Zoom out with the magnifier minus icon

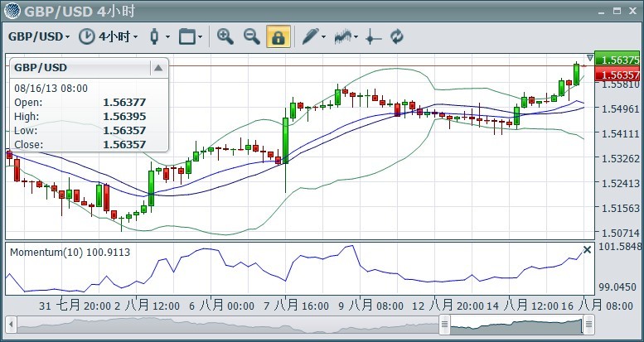[x=252, y=36]
